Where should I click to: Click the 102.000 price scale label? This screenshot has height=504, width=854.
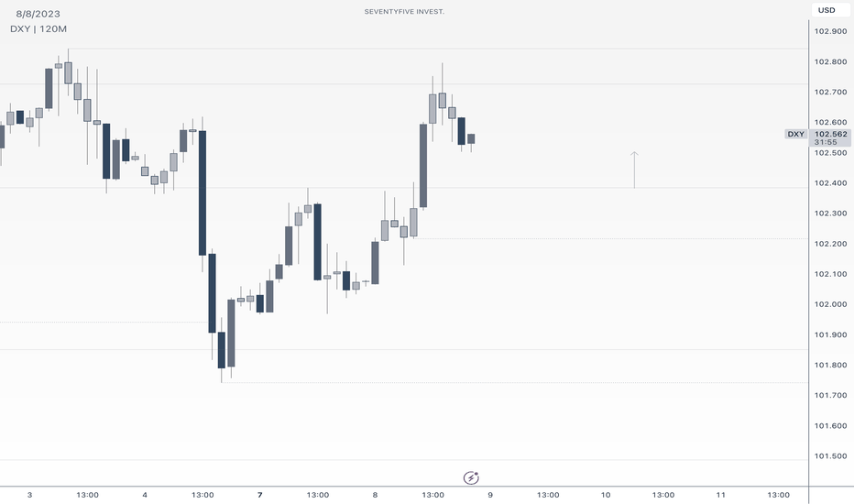tap(830, 304)
